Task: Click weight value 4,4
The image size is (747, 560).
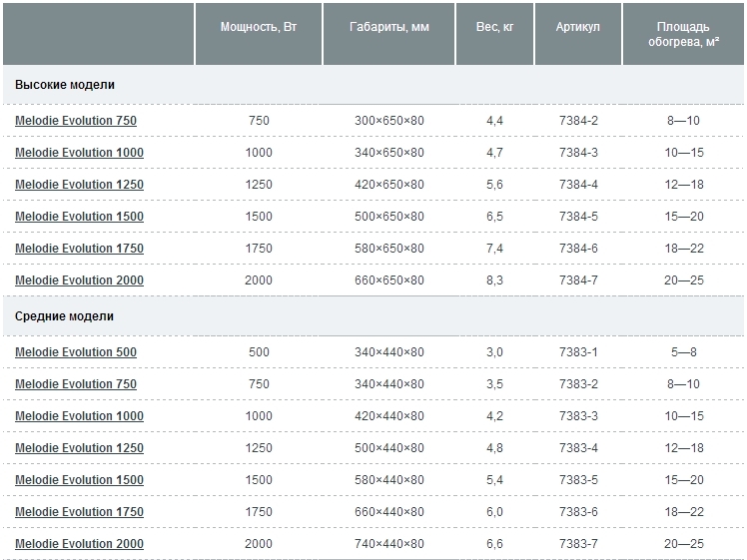Action: click(494, 121)
